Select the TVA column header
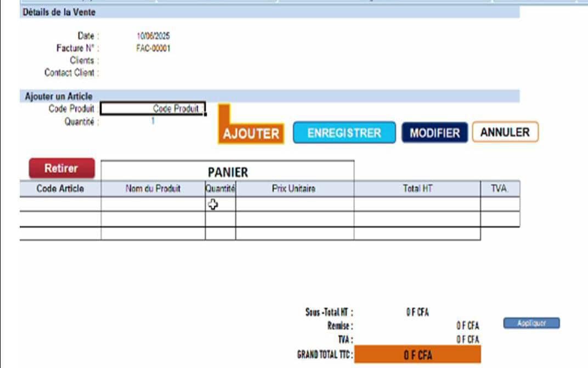Image resolution: width=588 pixels, height=368 pixels. 500,189
